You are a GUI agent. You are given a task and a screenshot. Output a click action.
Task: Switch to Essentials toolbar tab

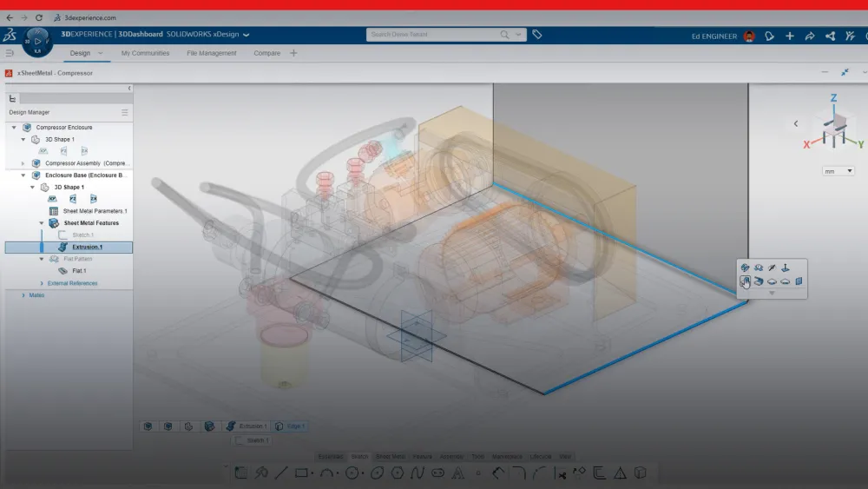tap(331, 457)
